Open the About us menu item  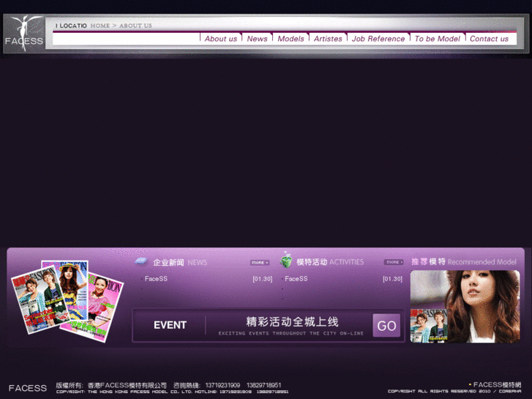pos(220,39)
